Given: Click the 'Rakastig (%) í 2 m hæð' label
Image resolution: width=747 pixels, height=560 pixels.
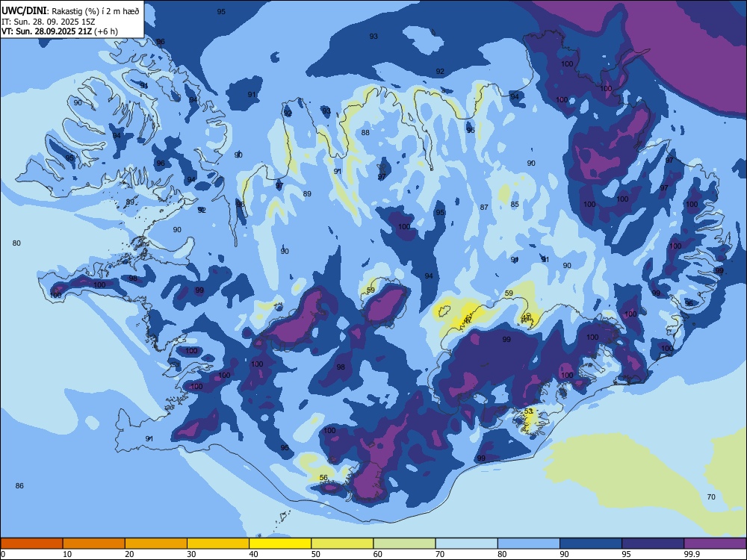Looking at the screenshot, I should [96, 11].
